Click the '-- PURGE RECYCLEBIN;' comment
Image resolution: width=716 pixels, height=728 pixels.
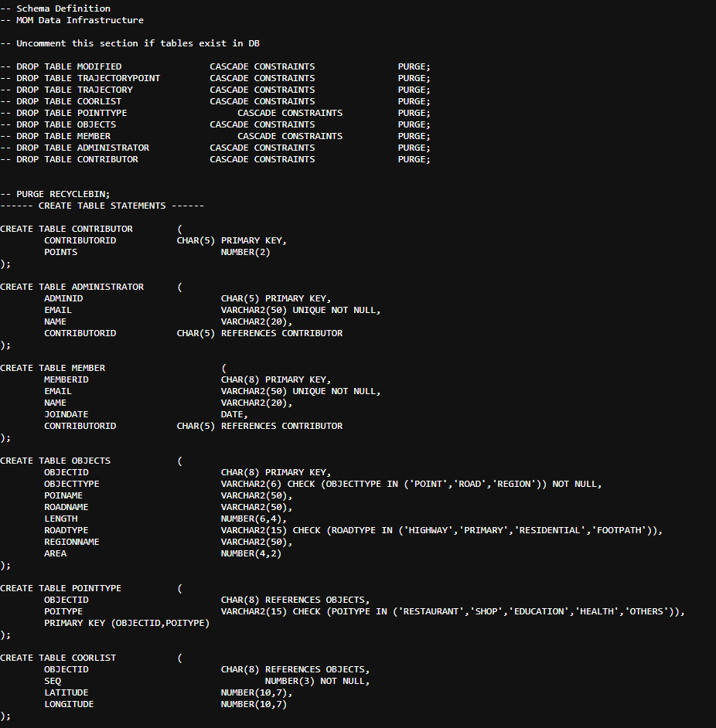point(56,194)
